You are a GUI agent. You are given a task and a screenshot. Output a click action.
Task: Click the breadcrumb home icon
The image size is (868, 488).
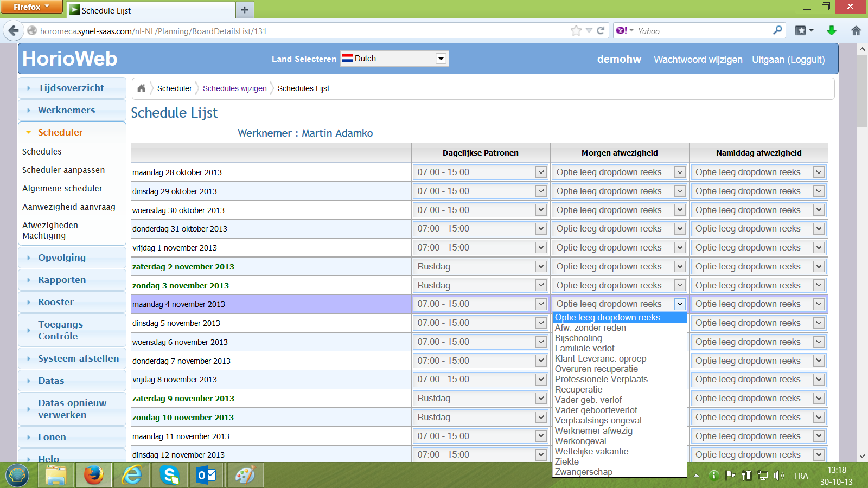coord(141,88)
